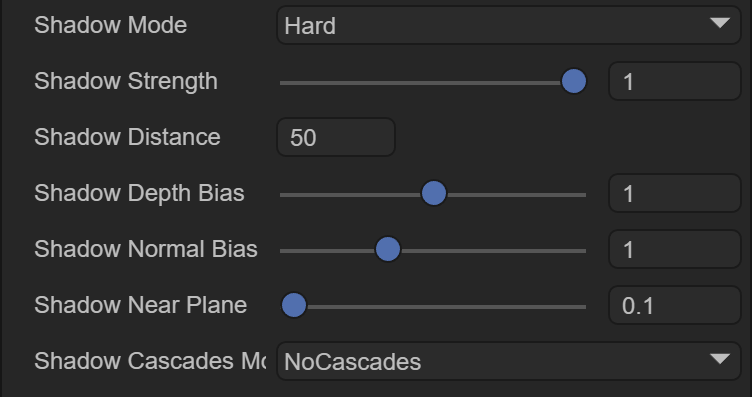This screenshot has width=752, height=397.
Task: Select the Shadow Strength value field
Action: pyautogui.click(x=675, y=81)
